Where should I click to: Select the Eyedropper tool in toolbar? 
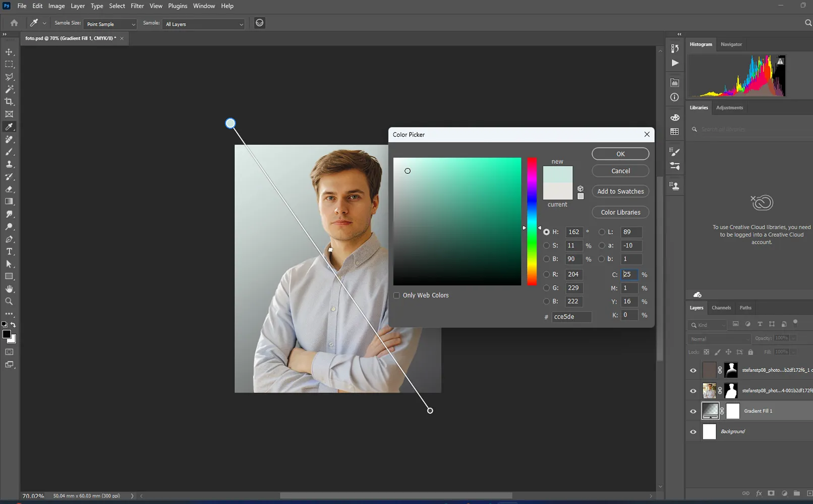9,127
